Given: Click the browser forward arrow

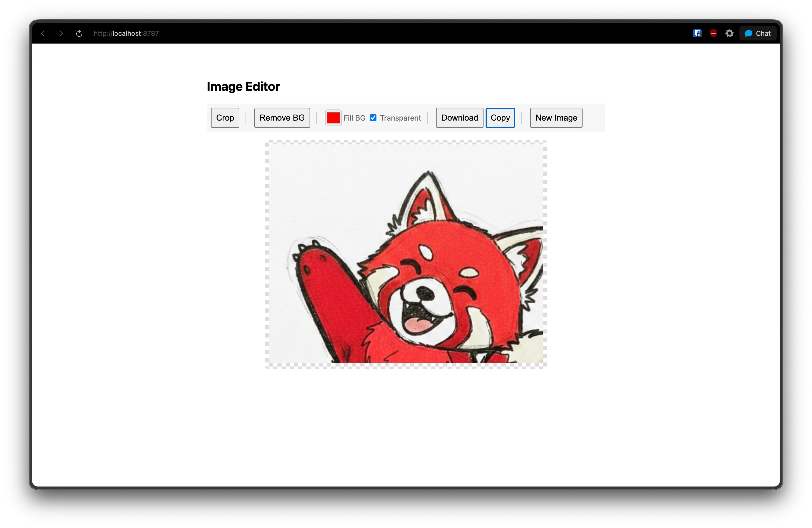Looking at the screenshot, I should 61,33.
